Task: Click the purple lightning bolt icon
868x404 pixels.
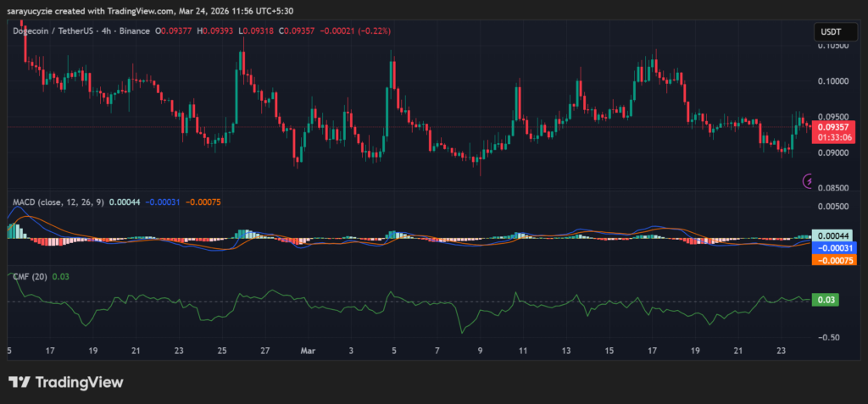Action: click(808, 181)
